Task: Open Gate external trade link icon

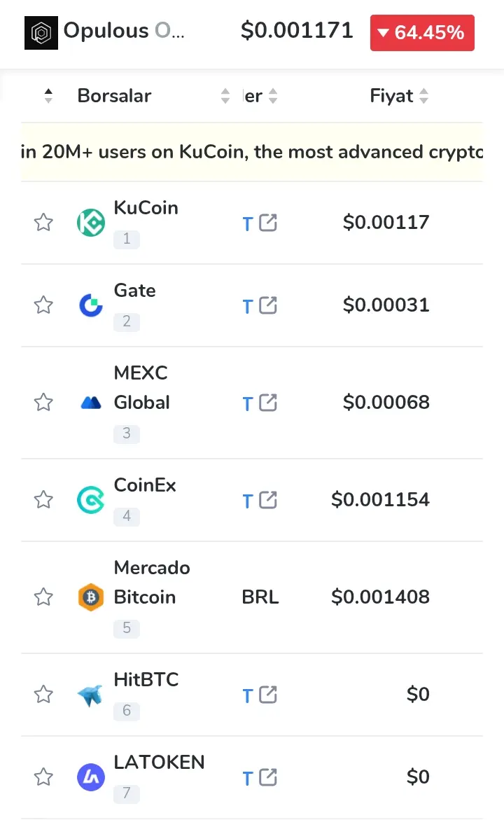Action: (268, 305)
